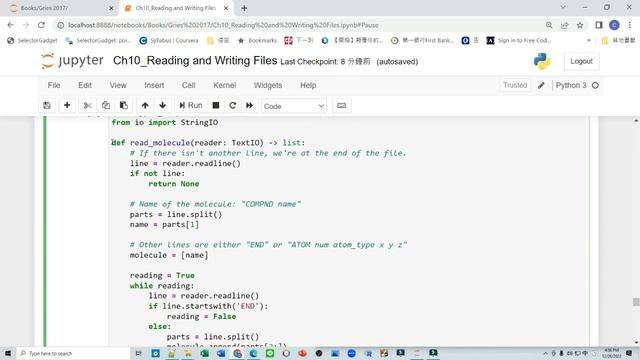Open the Help menu
The image size is (640, 360).
(308, 85)
